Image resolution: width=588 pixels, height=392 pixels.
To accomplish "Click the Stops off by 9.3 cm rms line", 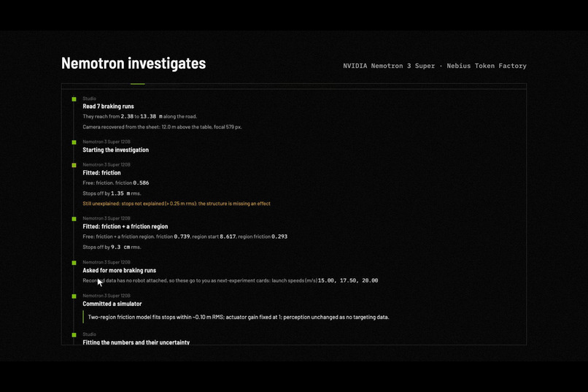I will [x=112, y=247].
